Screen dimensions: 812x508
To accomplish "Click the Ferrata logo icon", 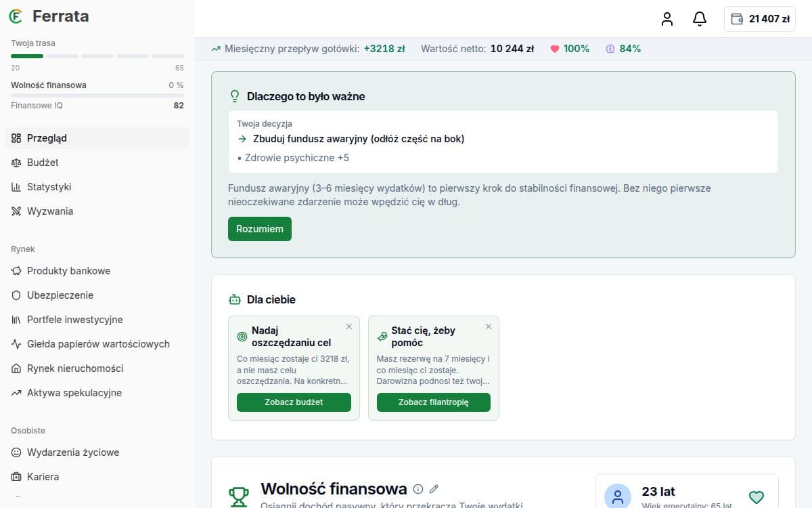I will tap(16, 16).
